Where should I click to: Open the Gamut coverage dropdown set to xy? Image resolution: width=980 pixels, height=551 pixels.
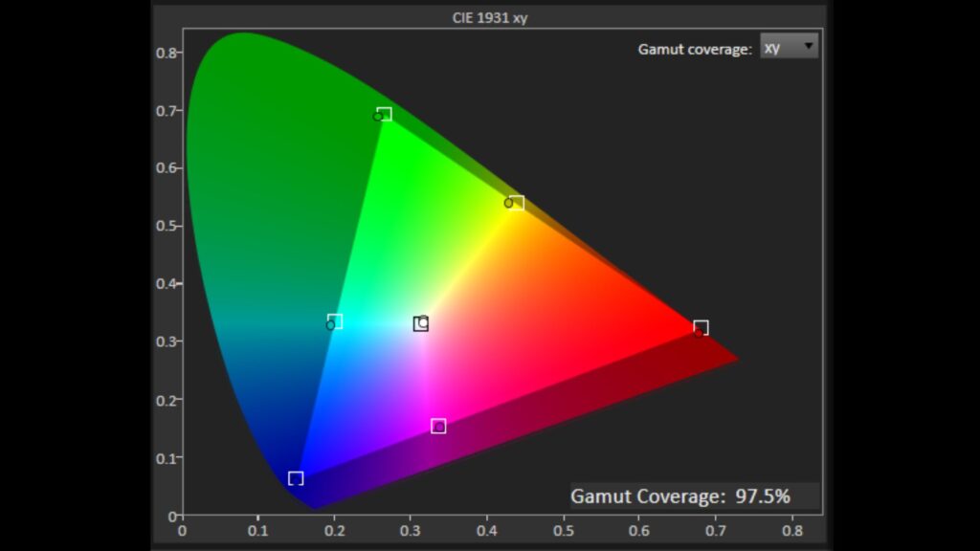point(788,47)
